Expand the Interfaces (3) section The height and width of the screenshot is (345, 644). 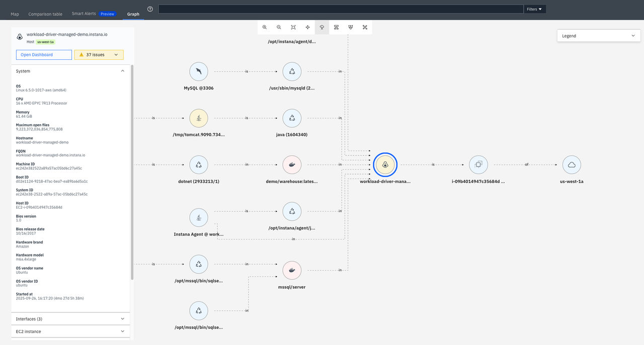click(x=70, y=319)
